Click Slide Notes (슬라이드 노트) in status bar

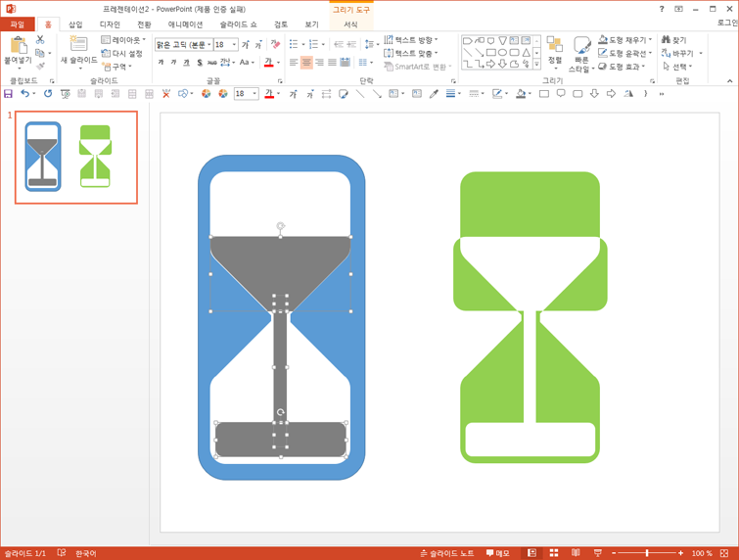point(446,553)
